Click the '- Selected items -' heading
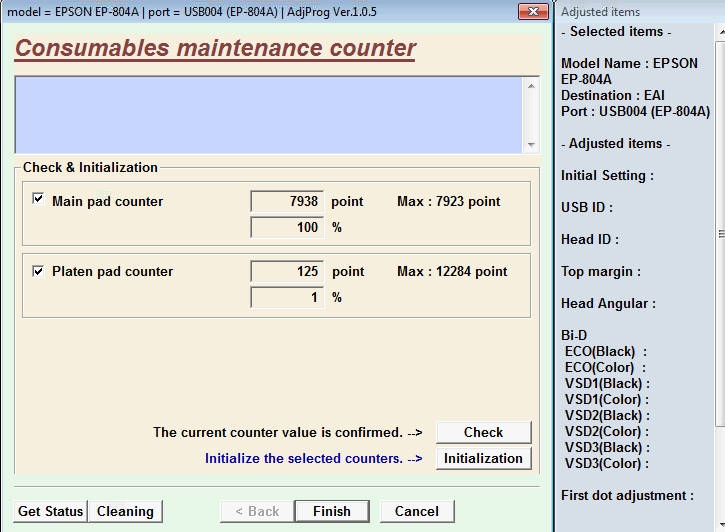725x532 pixels. pyautogui.click(x=616, y=31)
